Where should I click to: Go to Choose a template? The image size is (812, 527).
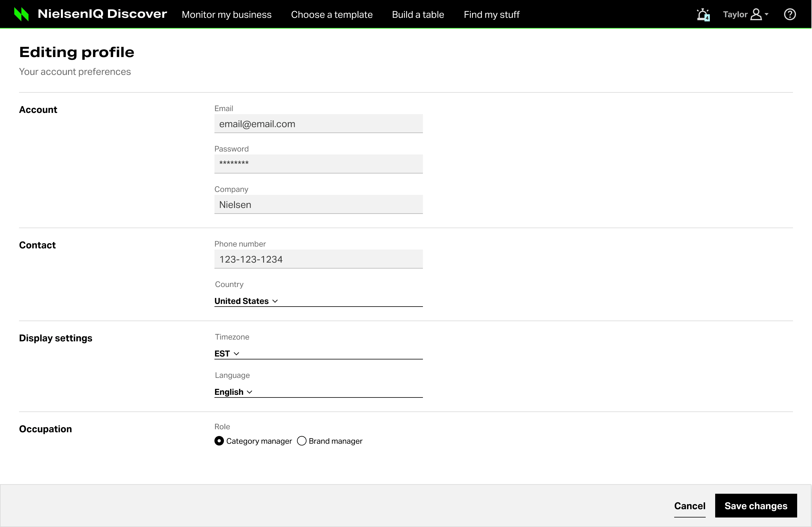click(x=332, y=15)
